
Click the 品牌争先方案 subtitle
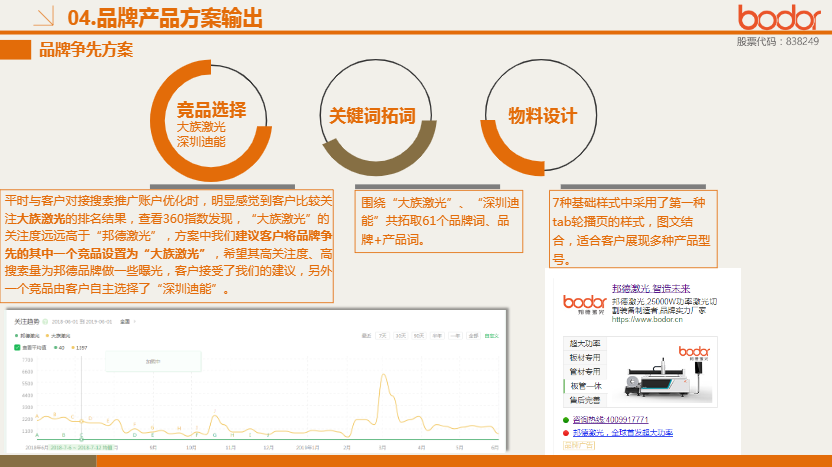tap(85, 50)
